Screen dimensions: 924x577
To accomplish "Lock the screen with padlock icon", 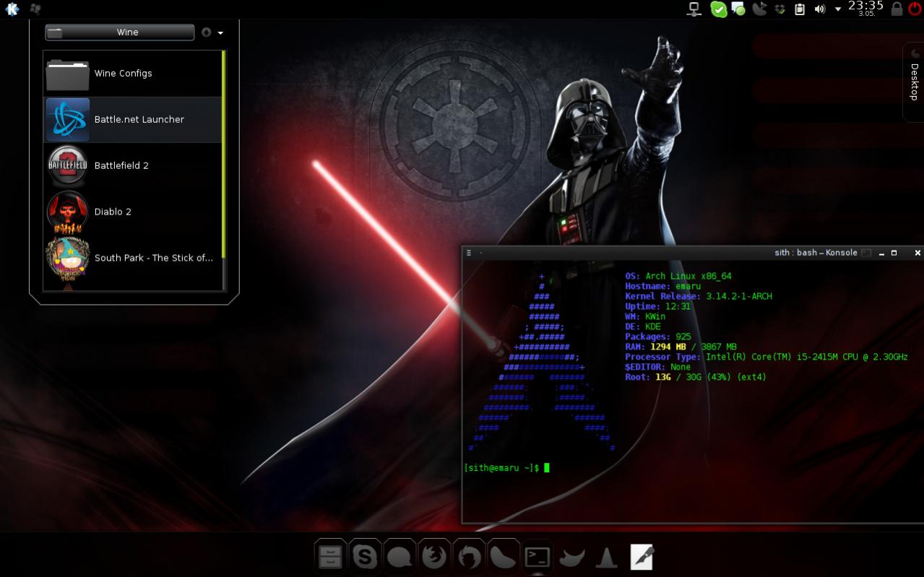I will [x=897, y=9].
